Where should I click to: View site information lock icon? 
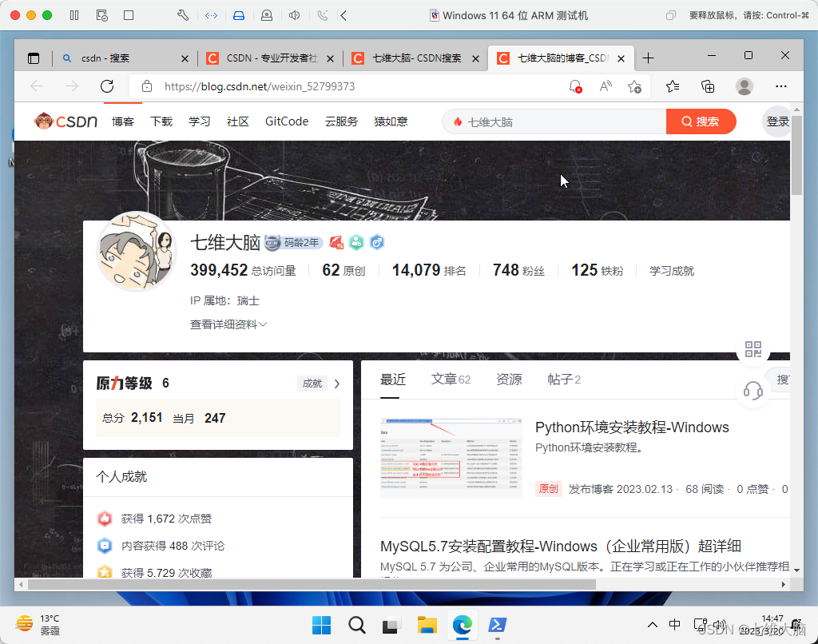[147, 86]
